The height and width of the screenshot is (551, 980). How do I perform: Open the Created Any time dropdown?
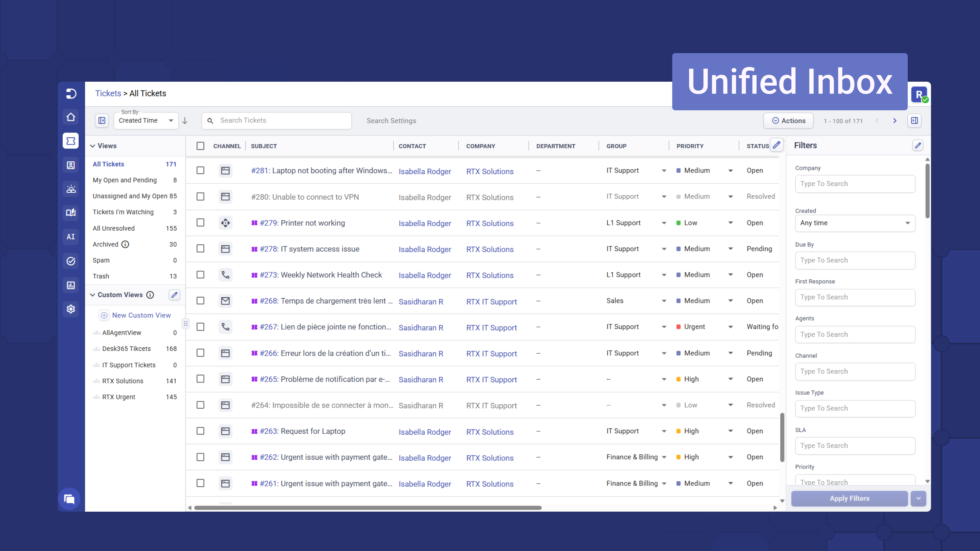pos(854,223)
